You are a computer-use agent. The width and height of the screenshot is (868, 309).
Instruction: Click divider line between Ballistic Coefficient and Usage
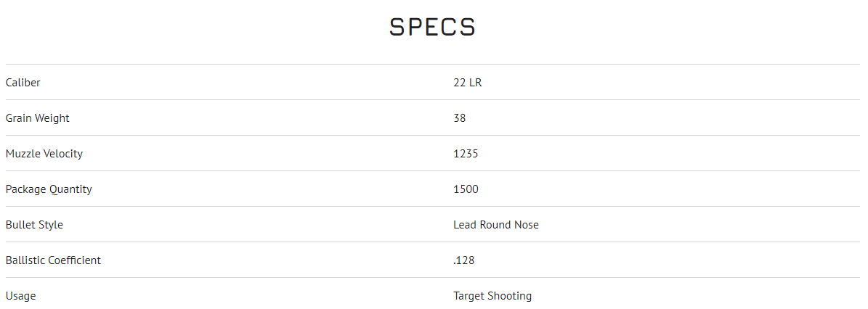tap(432, 277)
